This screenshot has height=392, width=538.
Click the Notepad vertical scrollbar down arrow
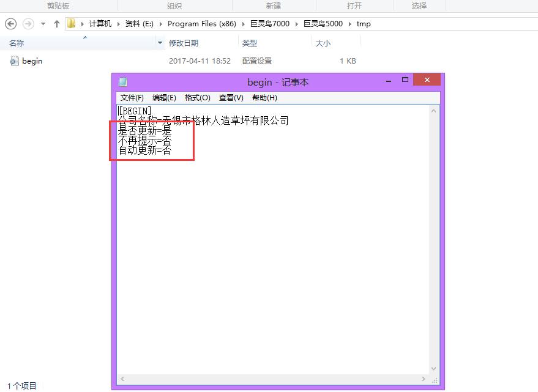(434, 369)
